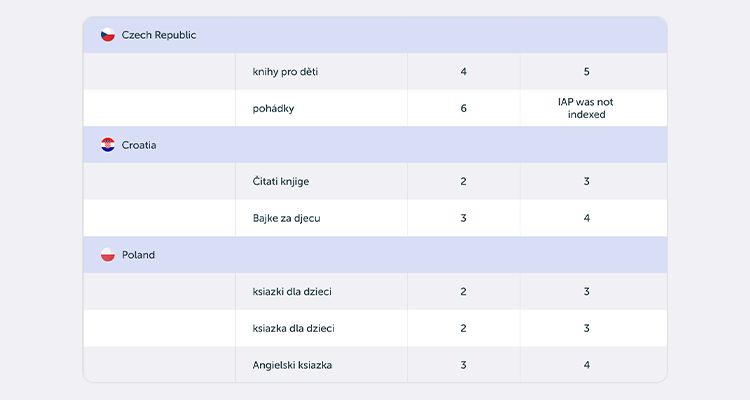Click the Czech Republic flag icon

108,35
